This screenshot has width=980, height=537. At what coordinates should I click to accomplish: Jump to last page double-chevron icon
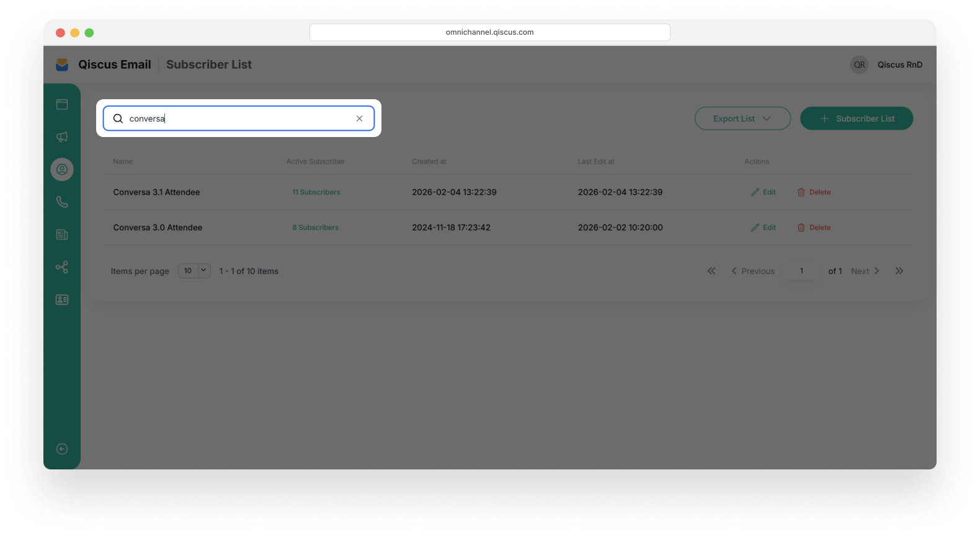coord(899,271)
